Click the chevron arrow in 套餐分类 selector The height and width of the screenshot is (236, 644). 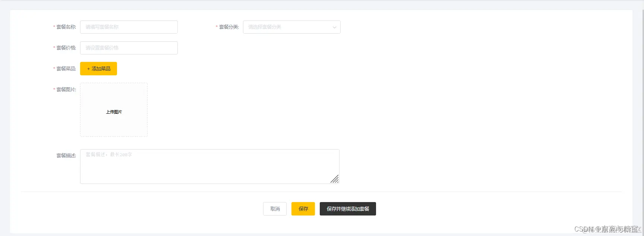[x=334, y=27]
